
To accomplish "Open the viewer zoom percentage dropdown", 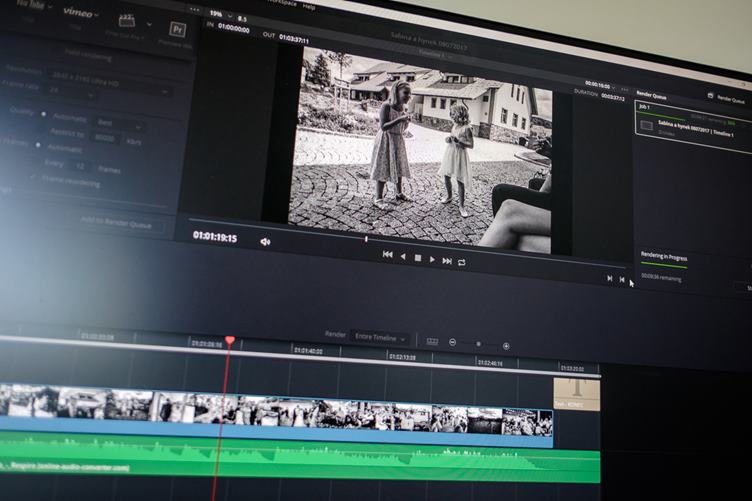I will click(x=221, y=14).
